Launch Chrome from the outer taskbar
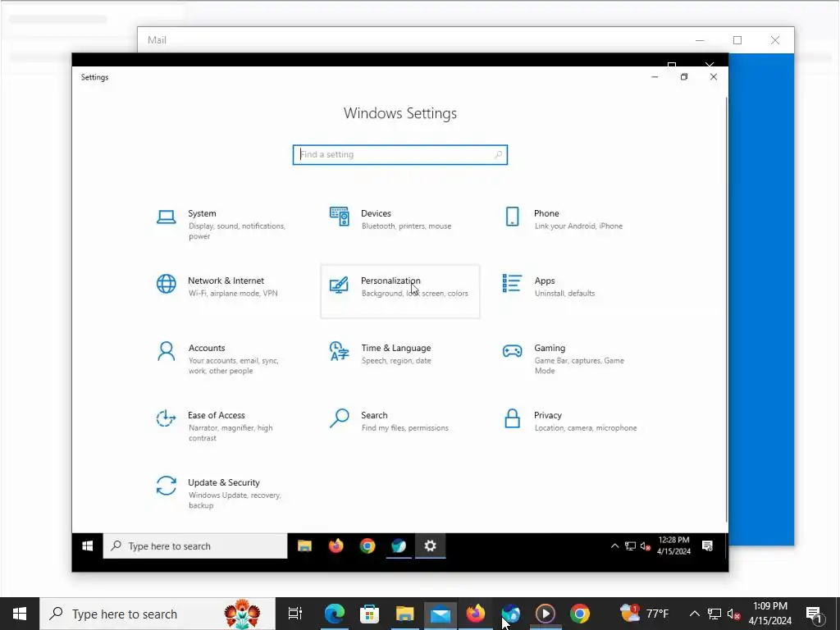The width and height of the screenshot is (840, 630). point(580,614)
